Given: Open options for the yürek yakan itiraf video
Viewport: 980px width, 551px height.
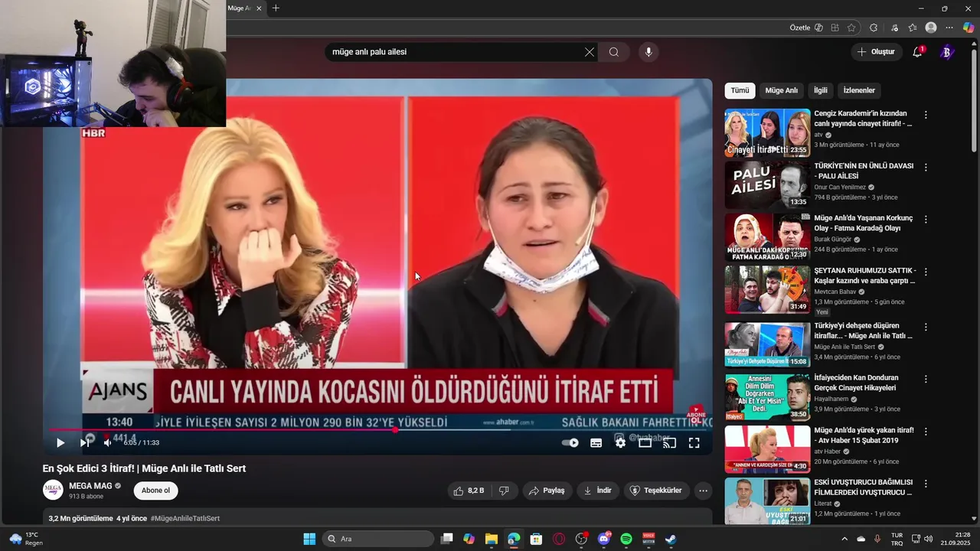Looking at the screenshot, I should tap(926, 431).
